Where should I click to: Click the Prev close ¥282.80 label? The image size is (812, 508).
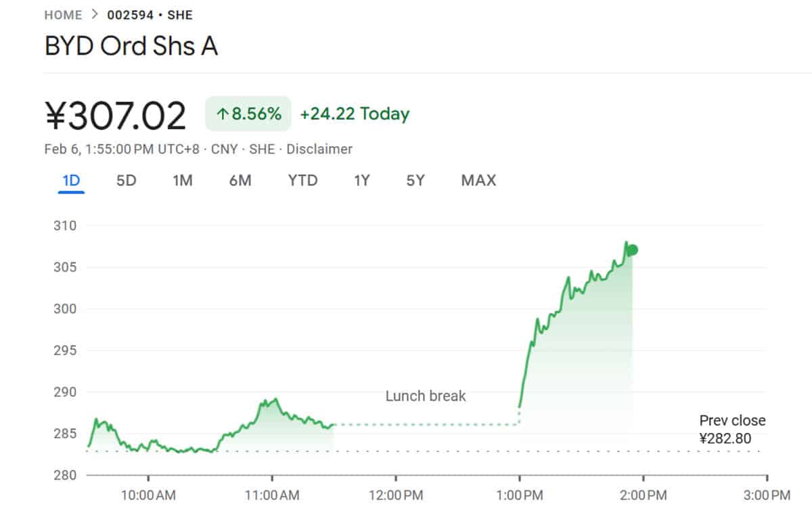(x=731, y=430)
